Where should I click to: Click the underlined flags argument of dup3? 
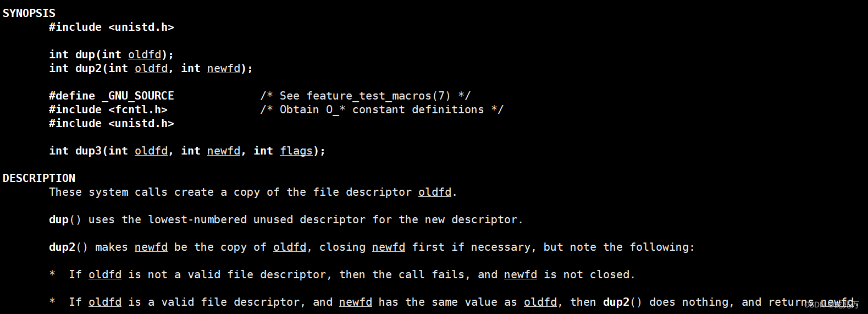click(x=296, y=151)
